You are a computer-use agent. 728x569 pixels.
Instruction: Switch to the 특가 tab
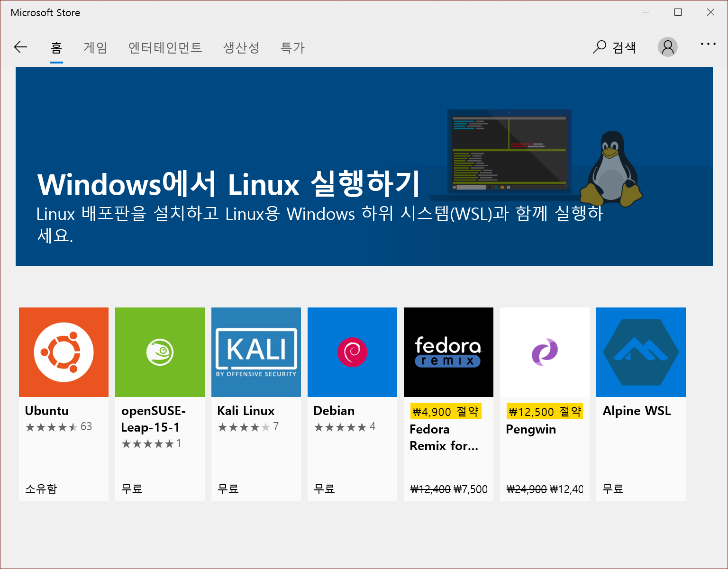pyautogui.click(x=292, y=47)
